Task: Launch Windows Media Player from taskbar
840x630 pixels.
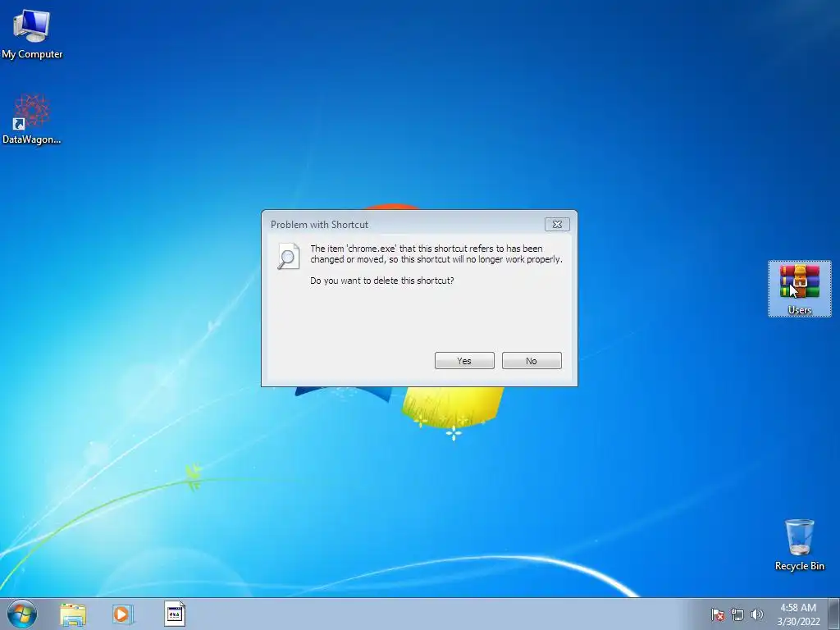Action: coord(122,614)
